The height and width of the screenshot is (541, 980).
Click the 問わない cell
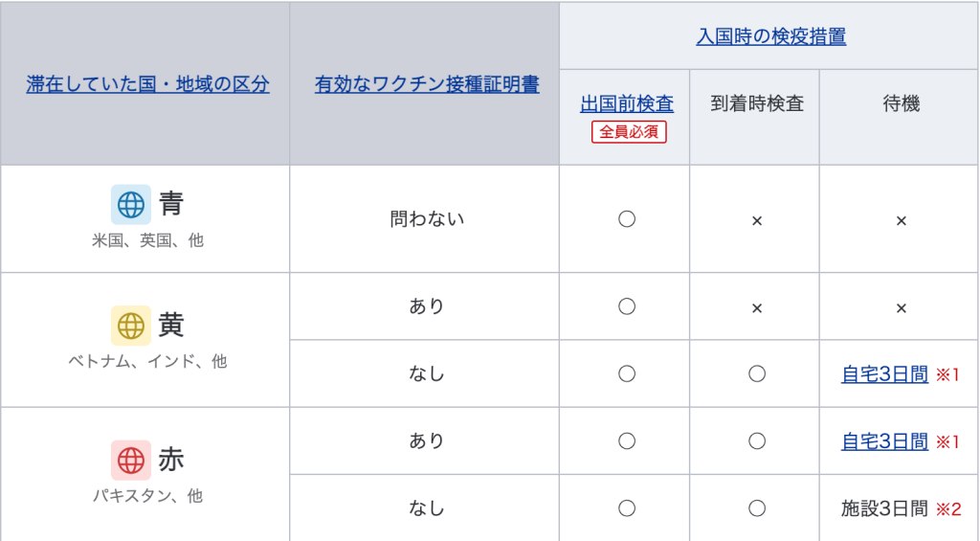427,219
